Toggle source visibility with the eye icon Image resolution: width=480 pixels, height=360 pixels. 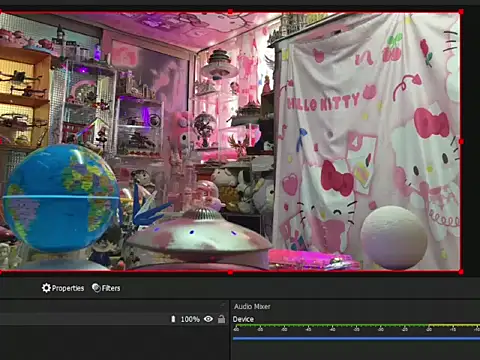pyautogui.click(x=208, y=319)
